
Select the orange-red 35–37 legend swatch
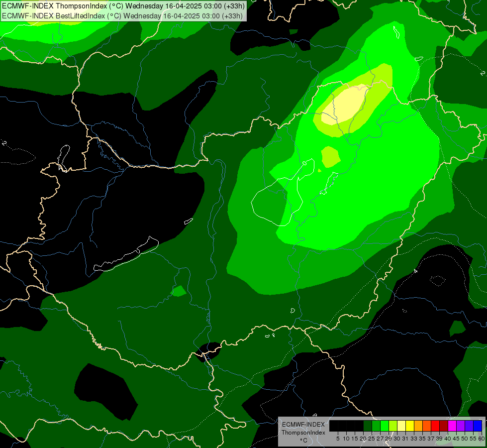(x=427, y=426)
